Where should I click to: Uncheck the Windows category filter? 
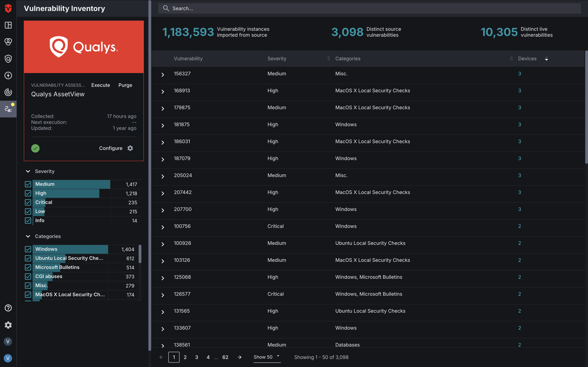pos(28,249)
